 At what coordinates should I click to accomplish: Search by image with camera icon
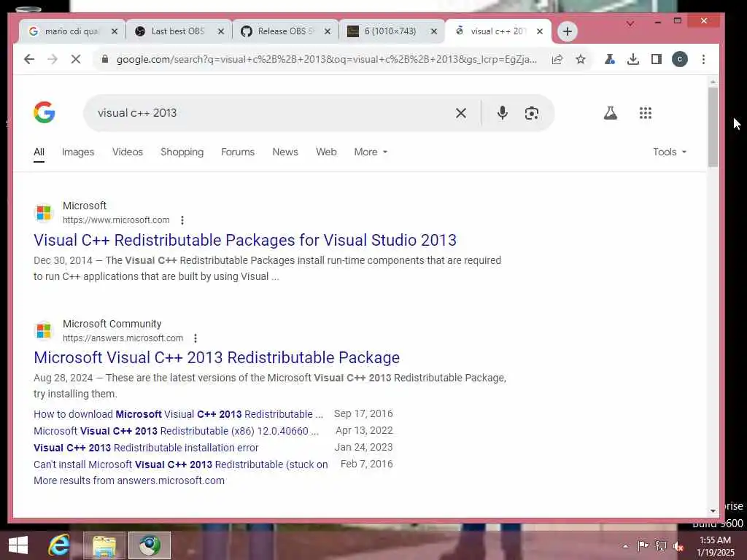tap(532, 113)
